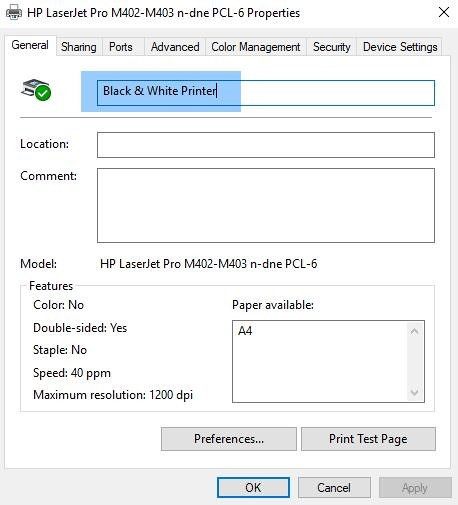Click the 'Location:' label
Screen dimensions: 458x505
[44, 144]
